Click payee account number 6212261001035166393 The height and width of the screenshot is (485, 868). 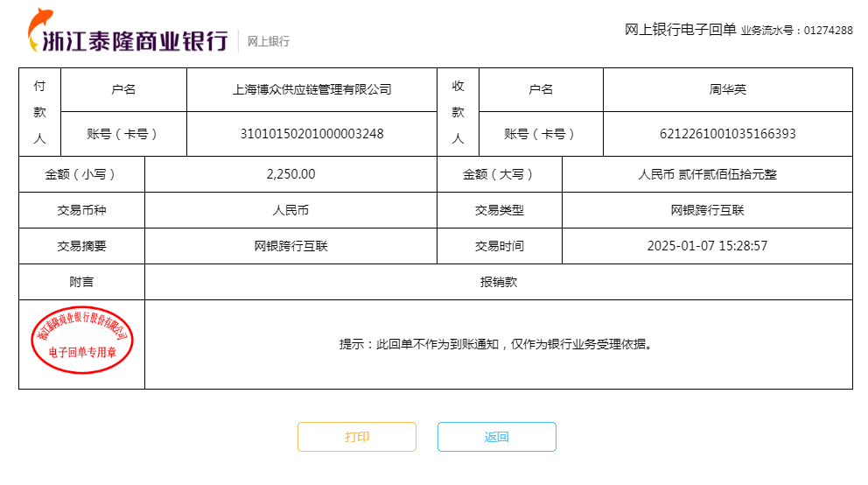(728, 134)
